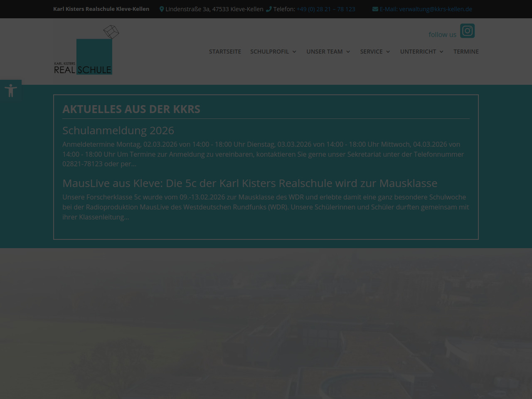Expand the Service dropdown chevron
Screen dimensions: 532x399
click(388, 52)
